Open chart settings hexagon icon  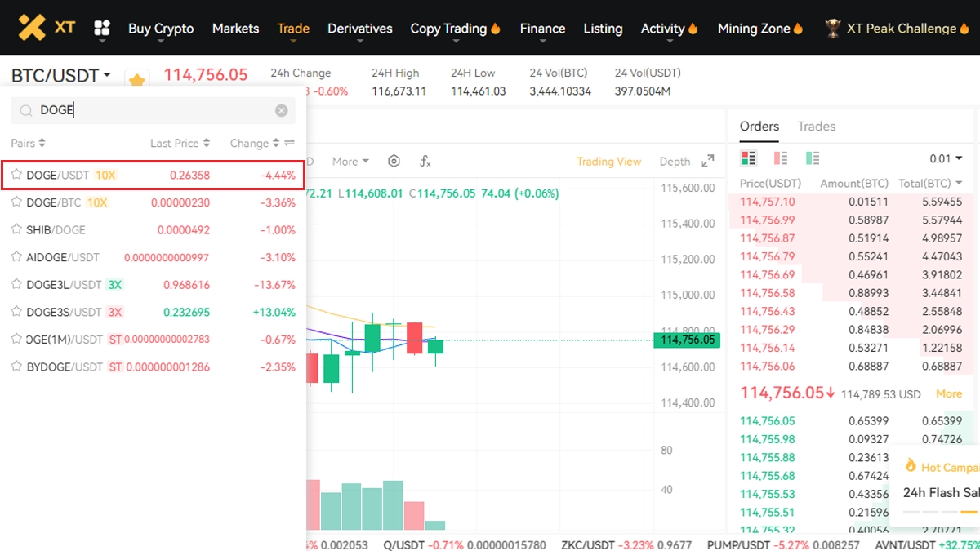394,162
